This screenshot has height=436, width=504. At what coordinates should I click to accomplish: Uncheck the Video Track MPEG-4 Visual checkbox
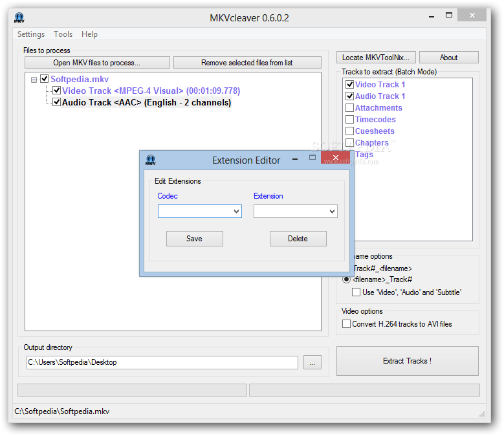tap(56, 91)
